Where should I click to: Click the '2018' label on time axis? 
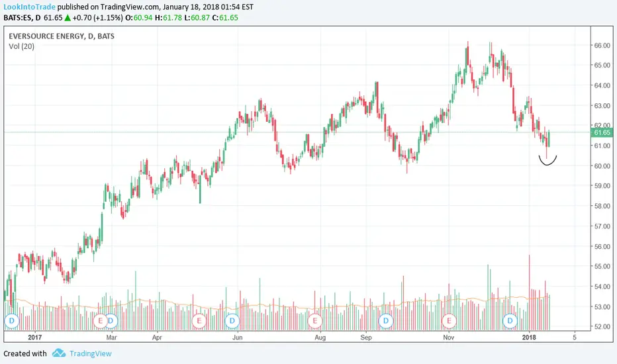click(x=529, y=338)
